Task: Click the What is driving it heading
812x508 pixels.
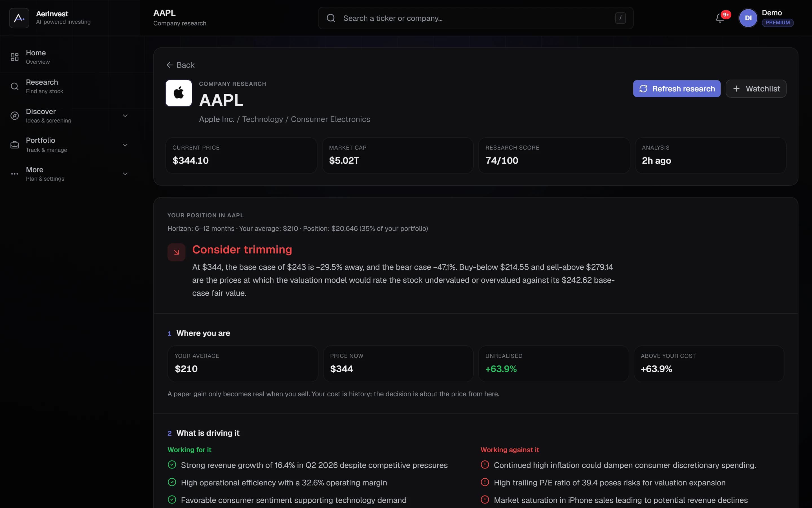Action: 208,433
